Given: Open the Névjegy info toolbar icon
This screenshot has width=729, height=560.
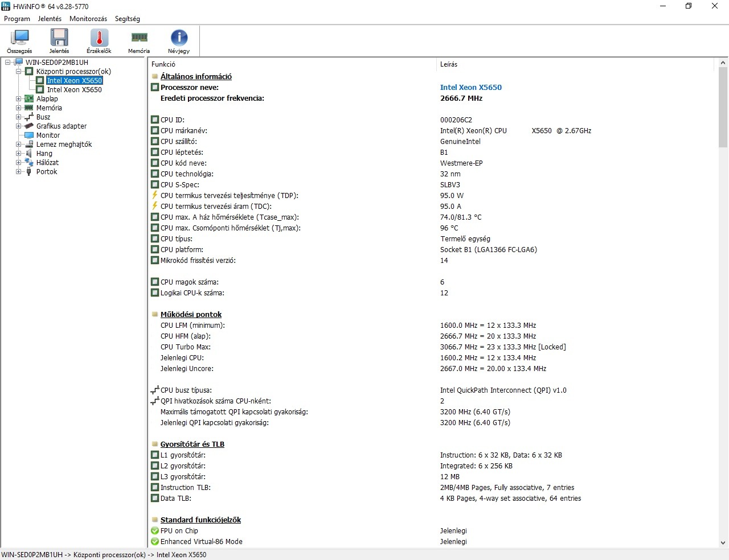Looking at the screenshot, I should (179, 38).
